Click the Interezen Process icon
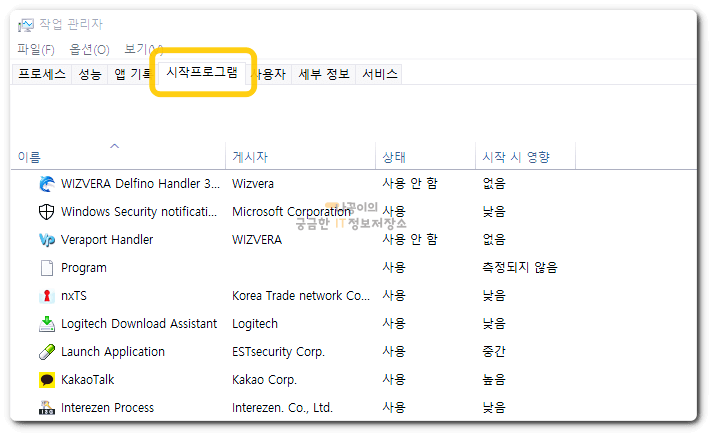 (47, 408)
